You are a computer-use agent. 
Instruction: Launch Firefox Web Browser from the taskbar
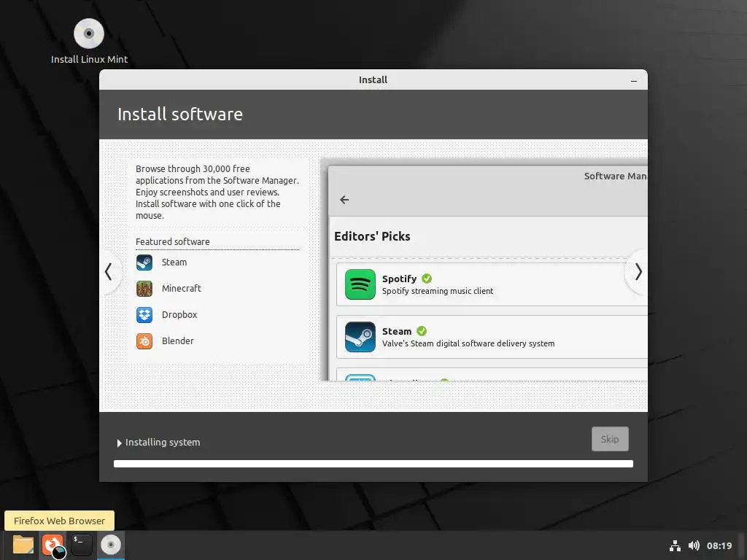pyautogui.click(x=53, y=545)
